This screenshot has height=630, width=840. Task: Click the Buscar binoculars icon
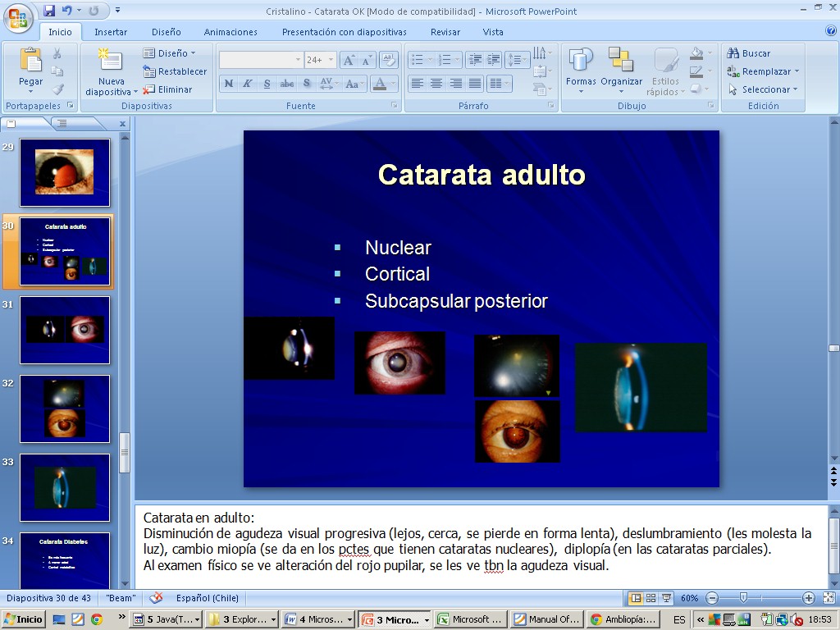(733, 53)
